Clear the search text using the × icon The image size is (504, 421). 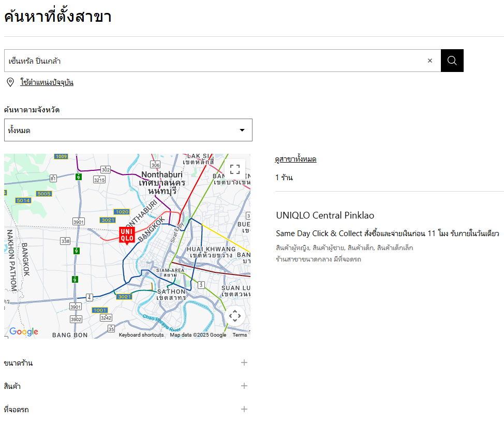pyautogui.click(x=429, y=60)
